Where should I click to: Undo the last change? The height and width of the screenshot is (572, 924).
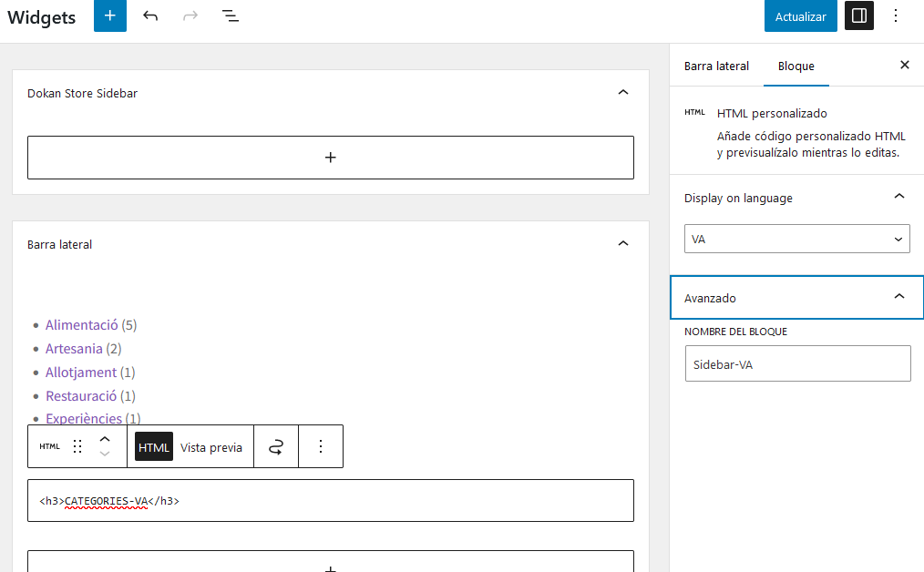[150, 16]
